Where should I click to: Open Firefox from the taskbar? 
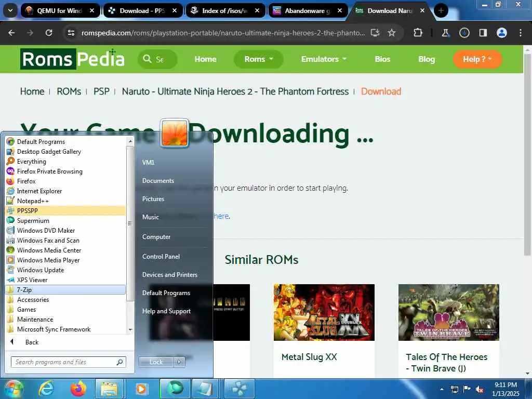[78, 389]
